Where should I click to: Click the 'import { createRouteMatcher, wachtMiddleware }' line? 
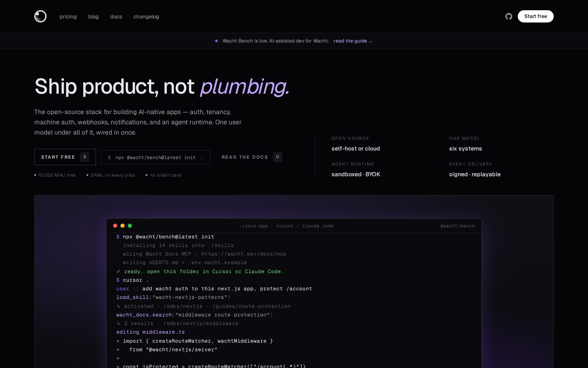click(195, 341)
